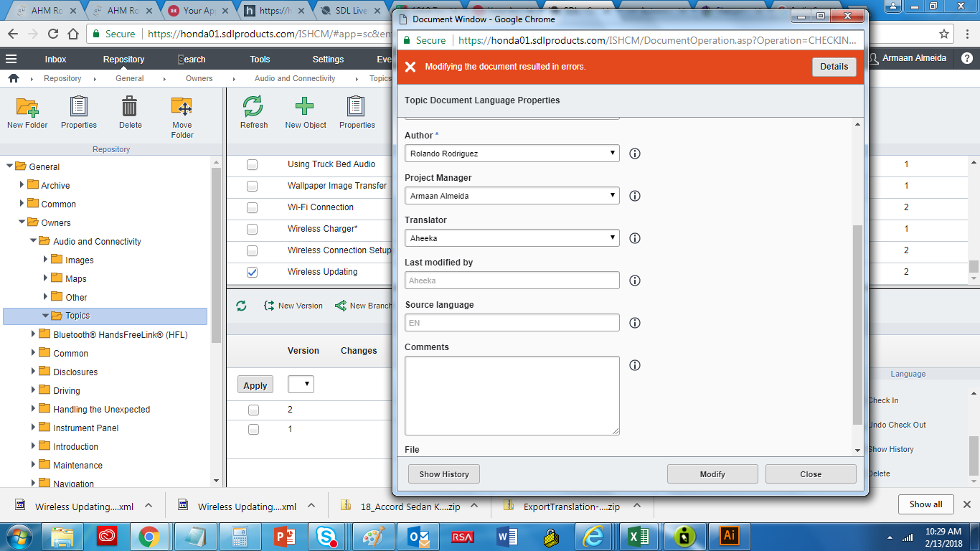
Task: Click the Delete trash can icon
Action: coord(130,107)
